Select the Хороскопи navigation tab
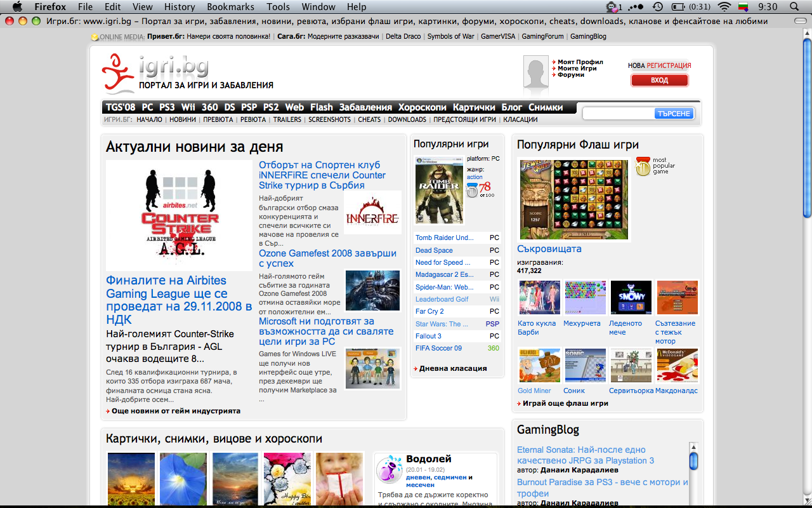812x508 pixels. tap(422, 107)
